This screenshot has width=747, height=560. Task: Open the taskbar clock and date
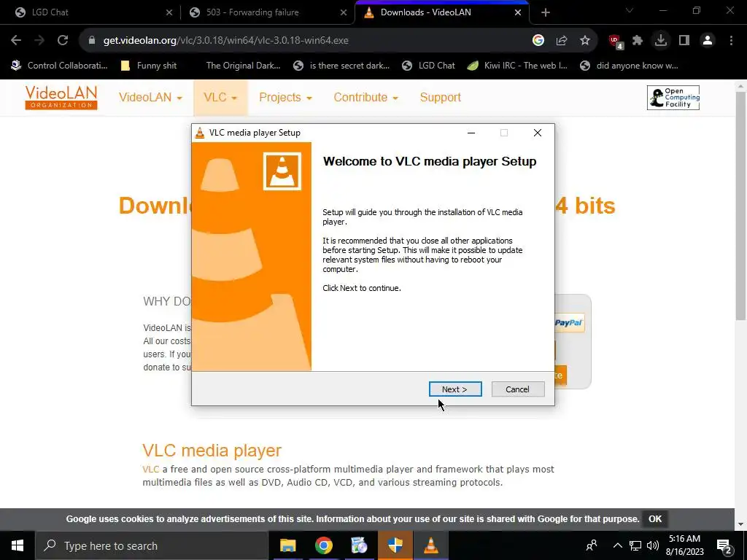684,545
